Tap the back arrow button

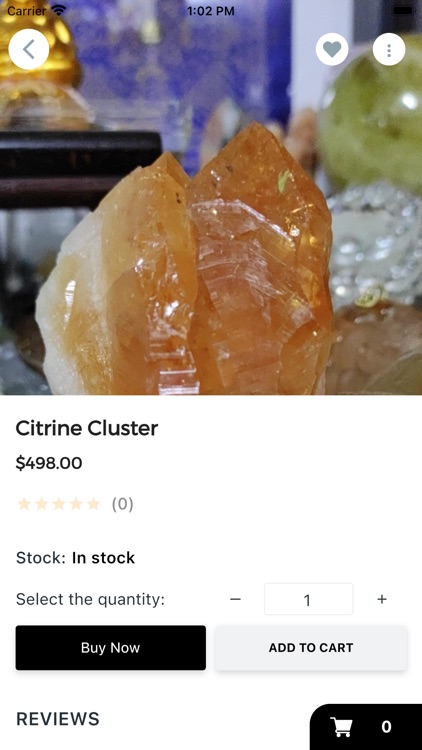point(29,49)
